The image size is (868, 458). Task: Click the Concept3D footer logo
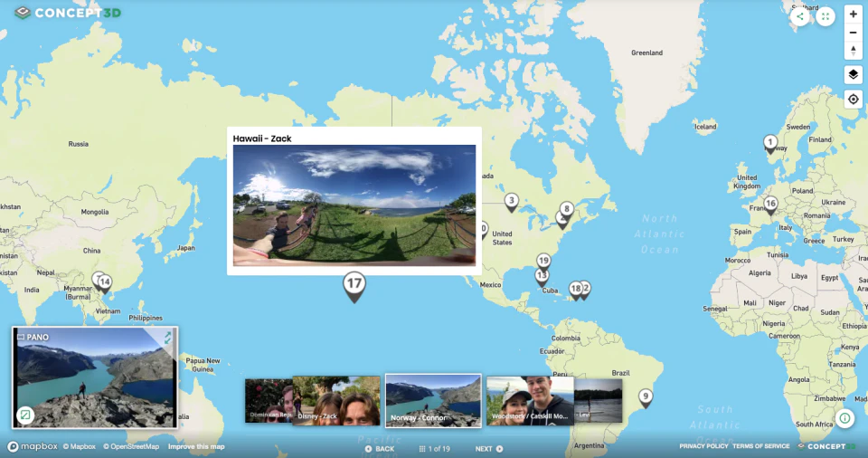826,446
